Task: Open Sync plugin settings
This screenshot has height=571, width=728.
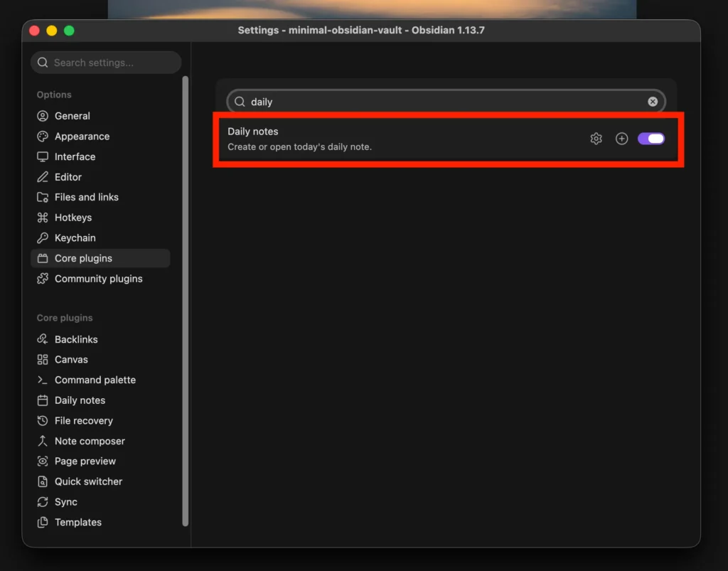Action: click(x=100, y=502)
